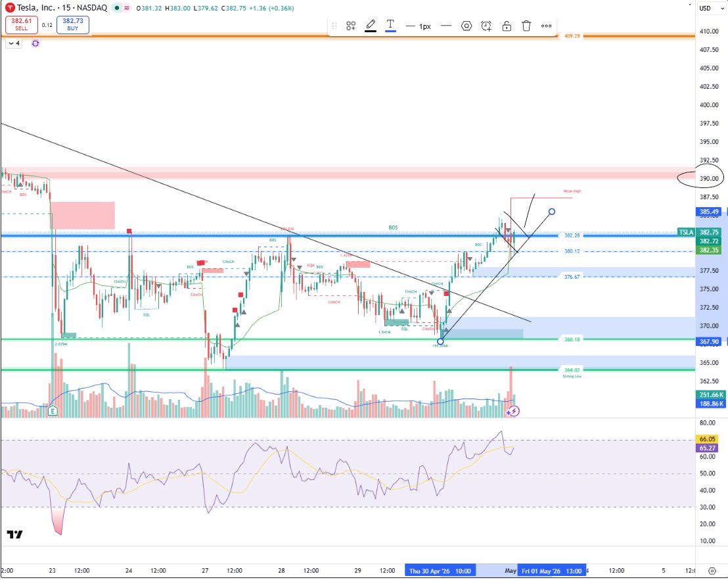Click the 382.61 SELL button
Image resolution: width=728 pixels, height=580 pixels.
(22, 24)
